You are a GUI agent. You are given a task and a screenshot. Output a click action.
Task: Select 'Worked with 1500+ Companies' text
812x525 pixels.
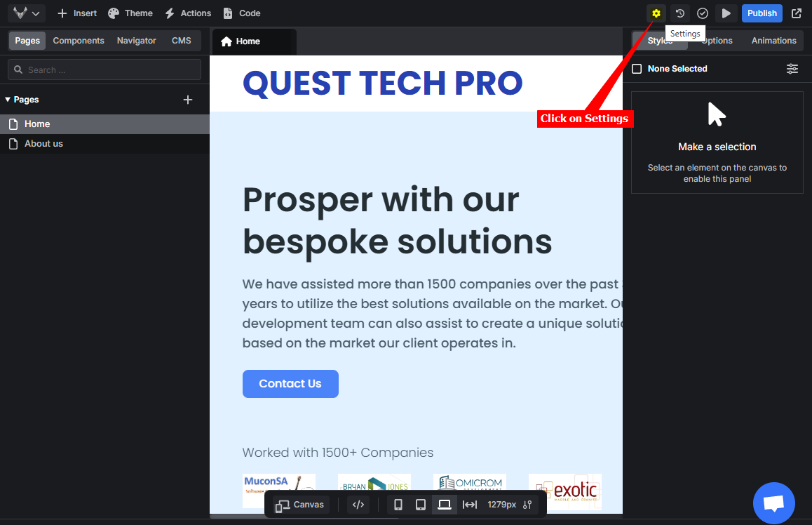338,453
